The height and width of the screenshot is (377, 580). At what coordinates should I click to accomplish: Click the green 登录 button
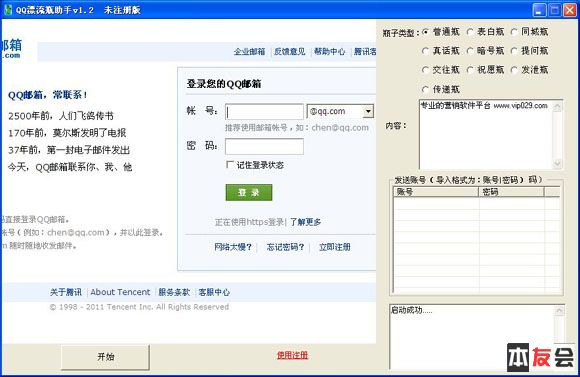pos(249,192)
